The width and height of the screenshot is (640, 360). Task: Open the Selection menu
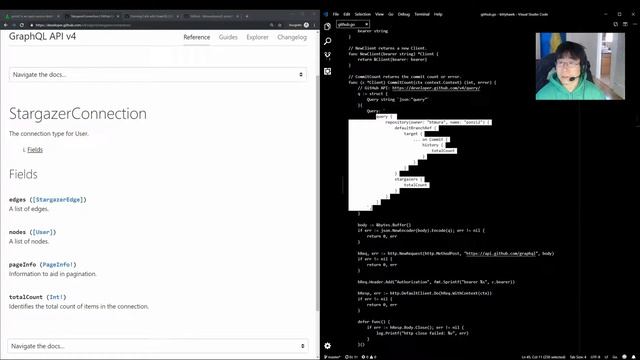pyautogui.click(x=362, y=14)
